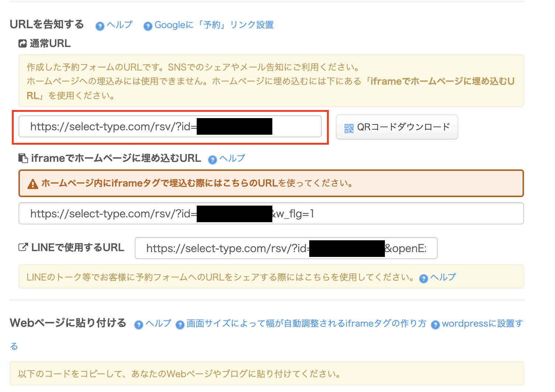Click the clipboard icon beside iframe heading
555x392 pixels.
point(23,158)
